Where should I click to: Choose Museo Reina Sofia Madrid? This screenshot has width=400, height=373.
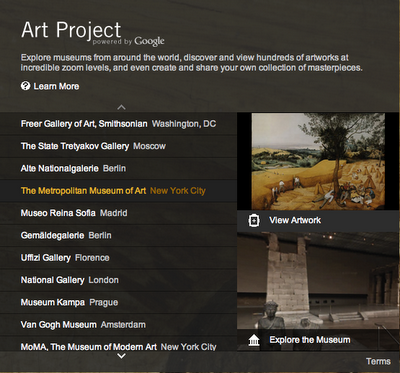click(x=118, y=213)
